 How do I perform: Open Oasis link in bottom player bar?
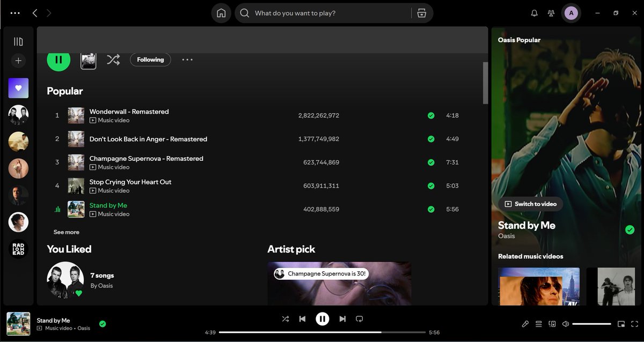pos(83,328)
